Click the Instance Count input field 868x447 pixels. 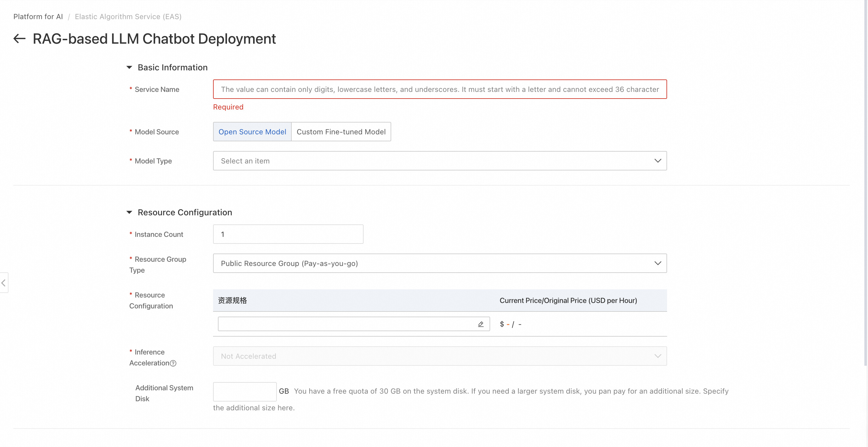pyautogui.click(x=288, y=234)
